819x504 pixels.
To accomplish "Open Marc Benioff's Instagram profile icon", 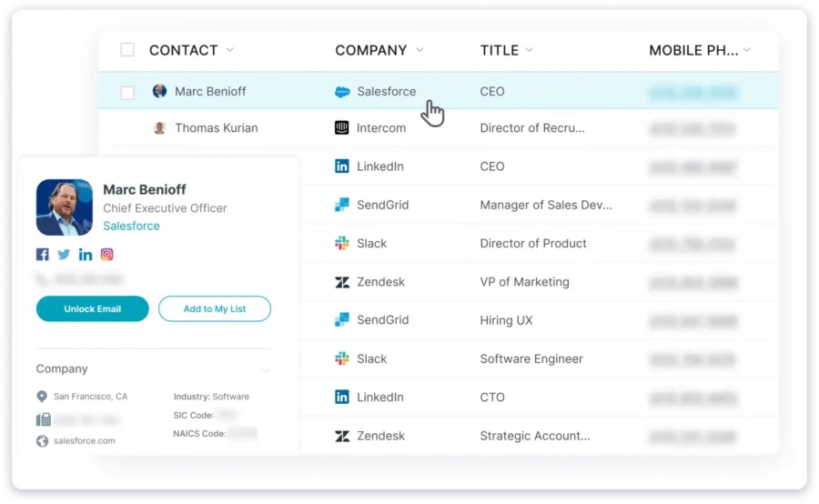I will (x=107, y=255).
